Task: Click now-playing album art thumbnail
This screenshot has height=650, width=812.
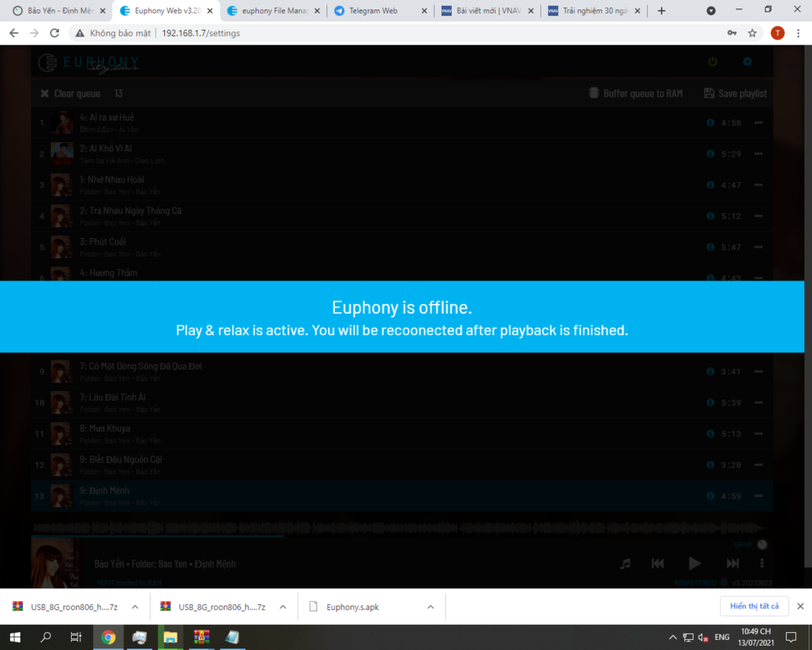Action: pos(56,563)
